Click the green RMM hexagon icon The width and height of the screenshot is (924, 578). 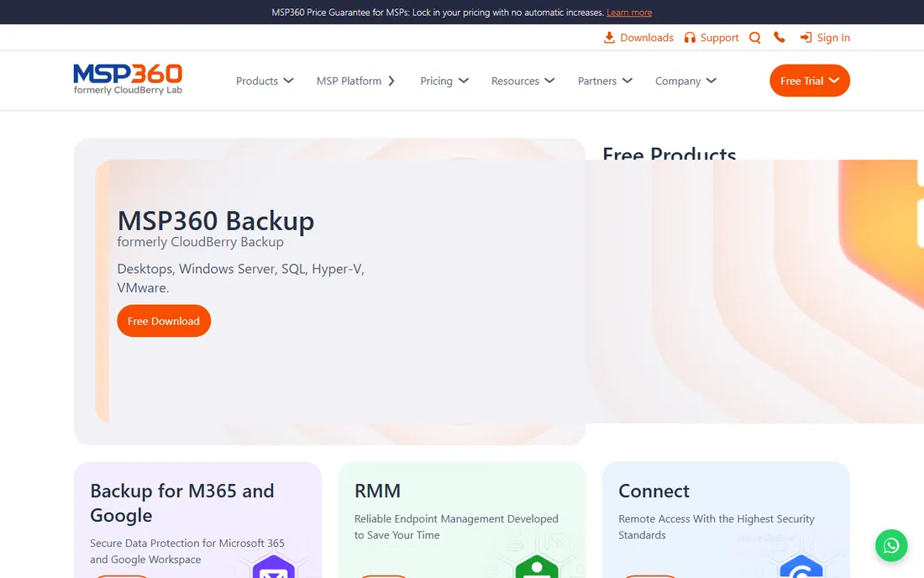click(536, 567)
